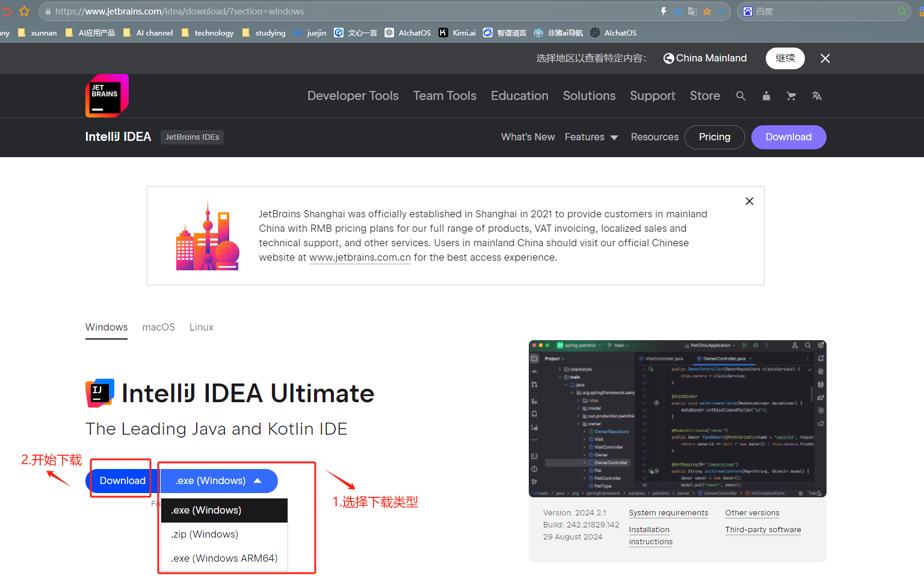Close the region selection bar
Viewport: 924px width, 584px height.
point(825,58)
